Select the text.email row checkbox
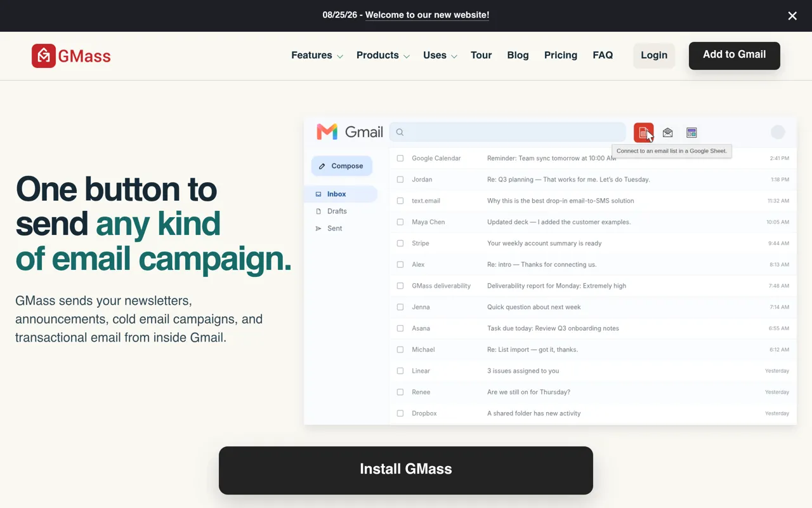Viewport: 812px width, 508px height. pos(400,201)
